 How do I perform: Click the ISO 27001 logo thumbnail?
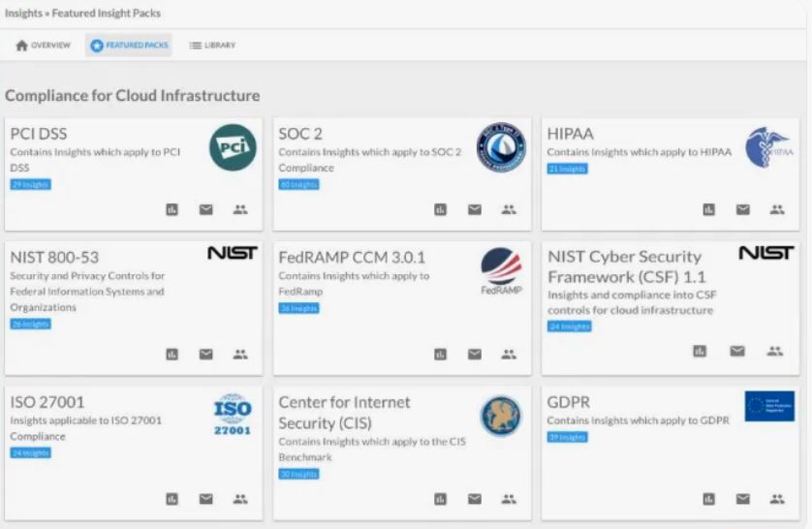pos(233,415)
